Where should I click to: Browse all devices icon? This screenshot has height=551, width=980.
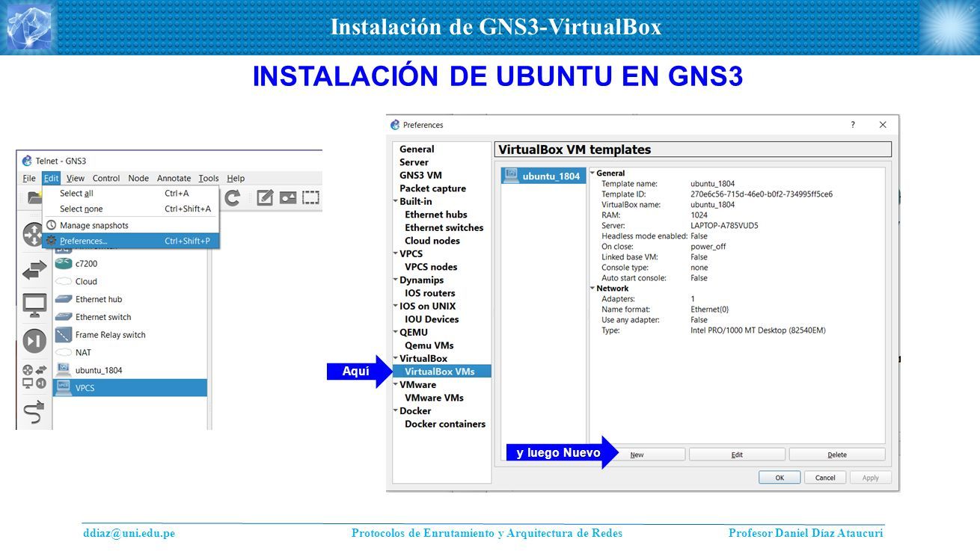pyautogui.click(x=34, y=376)
